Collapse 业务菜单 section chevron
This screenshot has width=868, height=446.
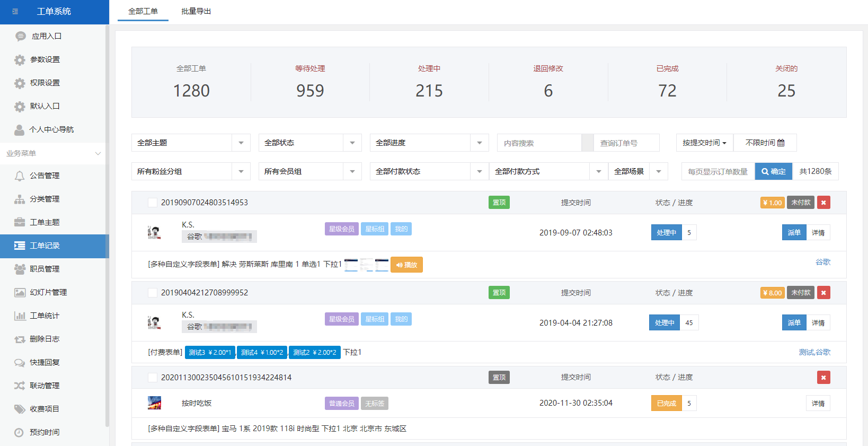click(x=98, y=153)
